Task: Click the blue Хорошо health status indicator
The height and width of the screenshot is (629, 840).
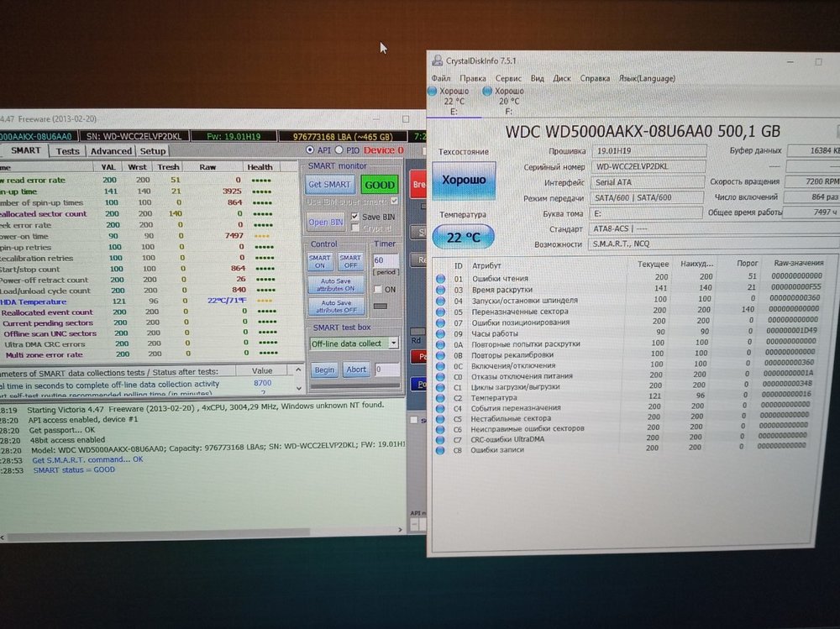Action: click(463, 181)
